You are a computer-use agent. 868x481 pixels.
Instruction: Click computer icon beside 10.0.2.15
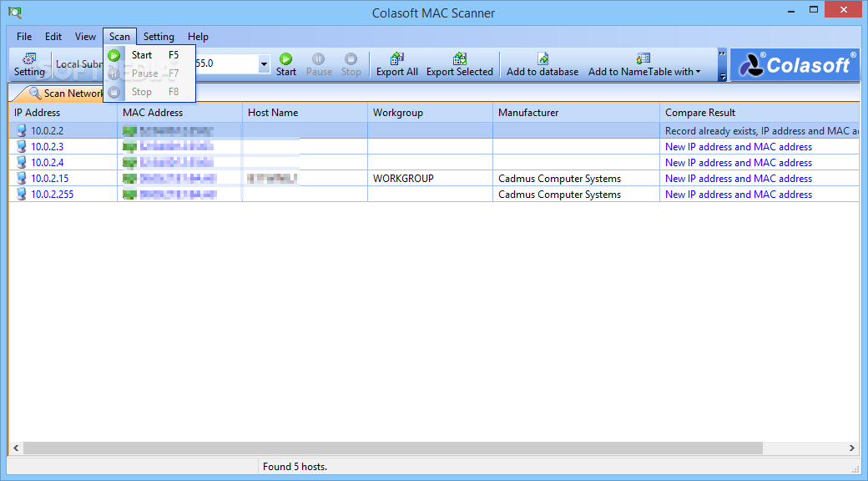pos(21,179)
